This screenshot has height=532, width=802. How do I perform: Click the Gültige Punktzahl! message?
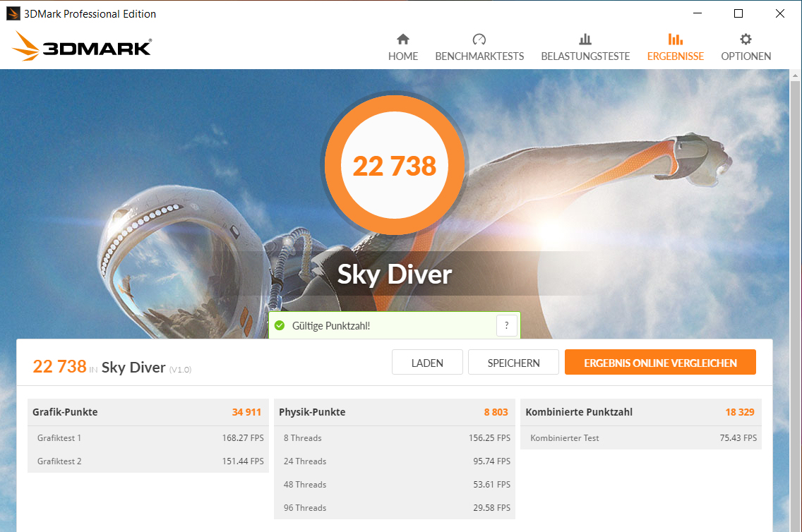click(331, 326)
